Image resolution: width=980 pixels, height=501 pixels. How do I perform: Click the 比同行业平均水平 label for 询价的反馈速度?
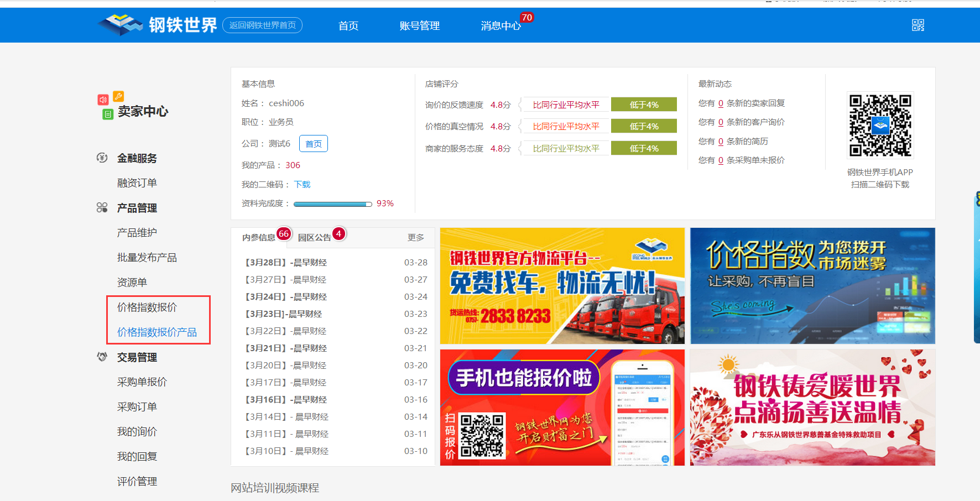(566, 105)
